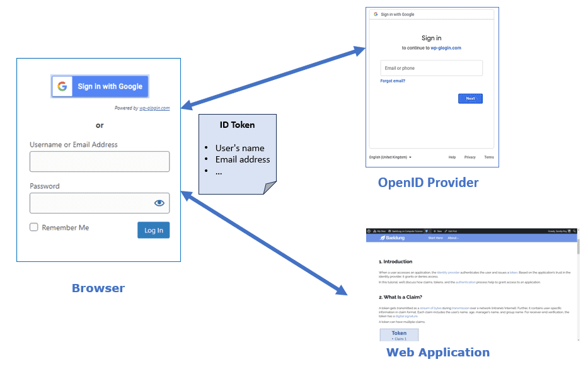Click the Forgot email? link
This screenshot has width=588, height=369.
393,81
